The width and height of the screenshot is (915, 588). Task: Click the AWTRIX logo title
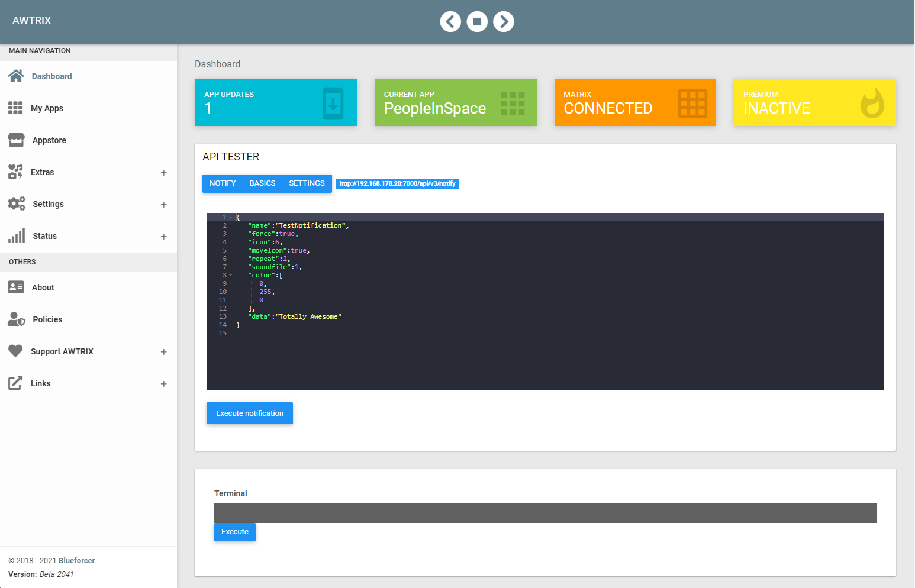(32, 21)
